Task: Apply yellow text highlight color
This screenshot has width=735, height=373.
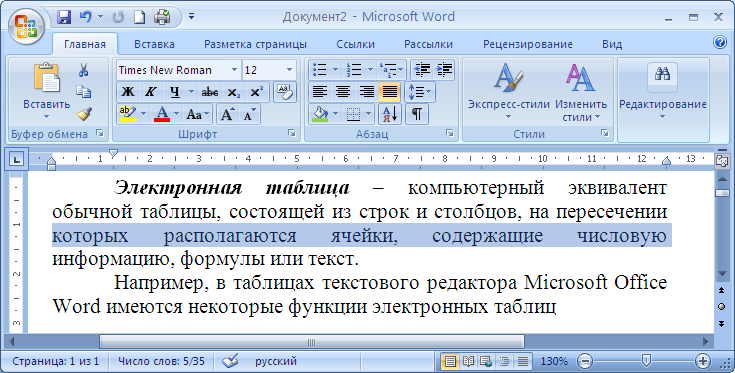Action: coord(128,114)
